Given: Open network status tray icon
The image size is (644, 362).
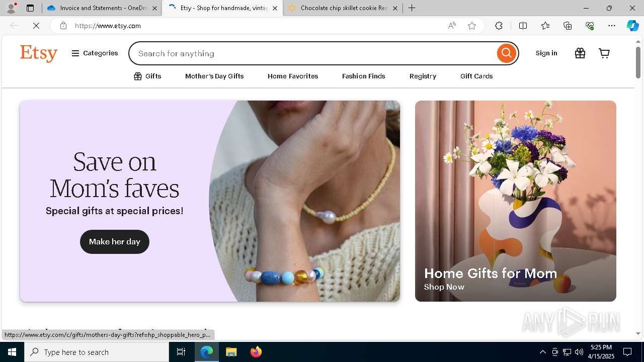Looking at the screenshot, I should pos(567,352).
